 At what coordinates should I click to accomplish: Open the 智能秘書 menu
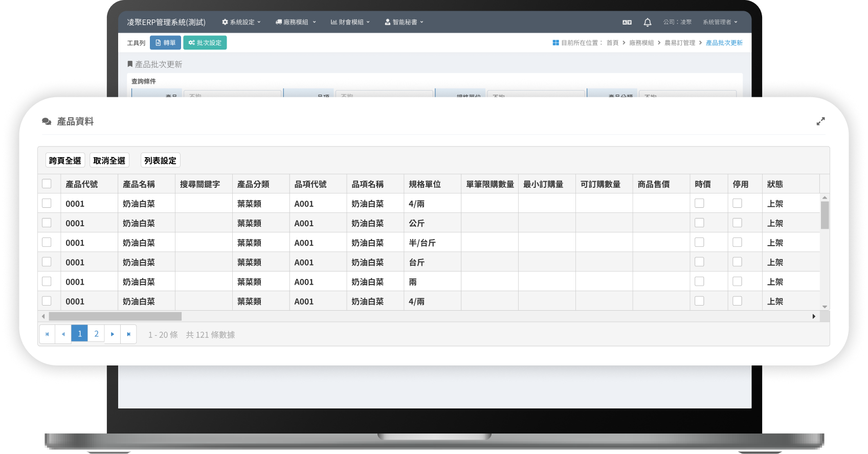pyautogui.click(x=404, y=22)
